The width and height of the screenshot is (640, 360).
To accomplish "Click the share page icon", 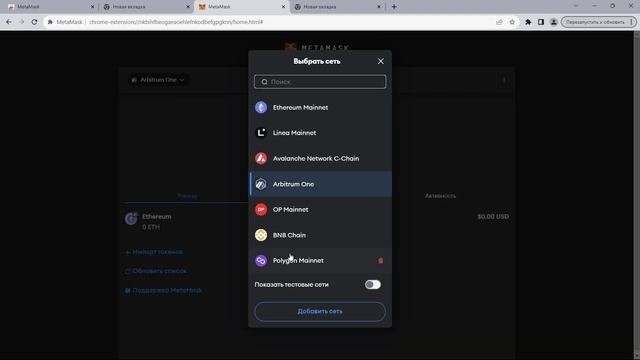I will tap(499, 22).
